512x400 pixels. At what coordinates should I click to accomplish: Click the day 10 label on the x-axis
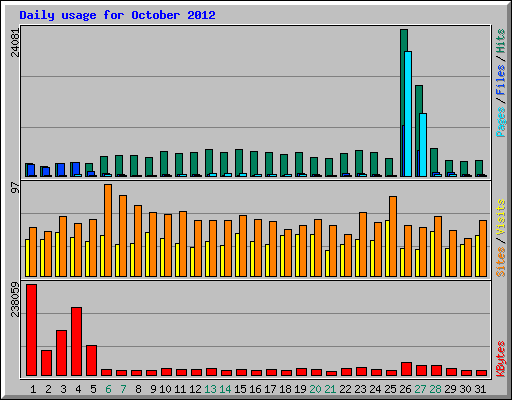pyautogui.click(x=165, y=389)
